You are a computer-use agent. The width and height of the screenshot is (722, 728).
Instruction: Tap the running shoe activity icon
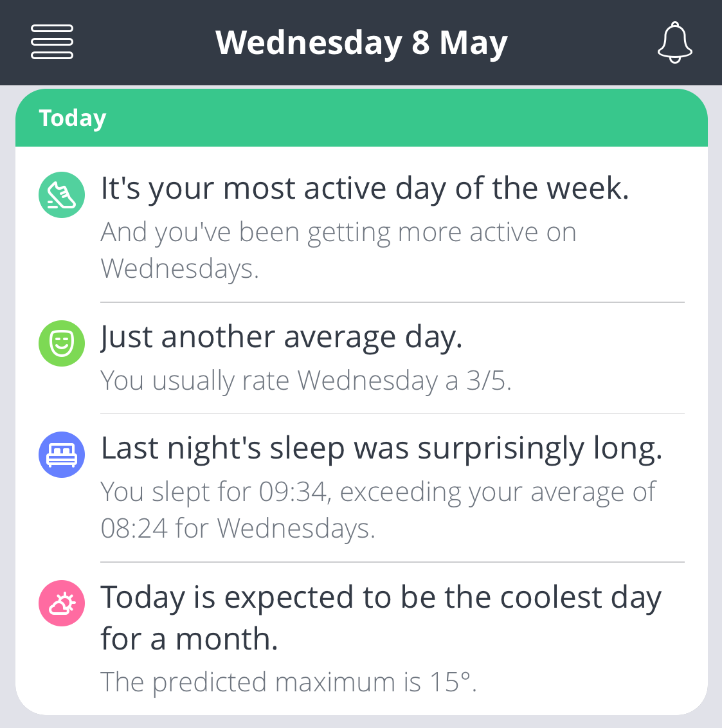(62, 195)
